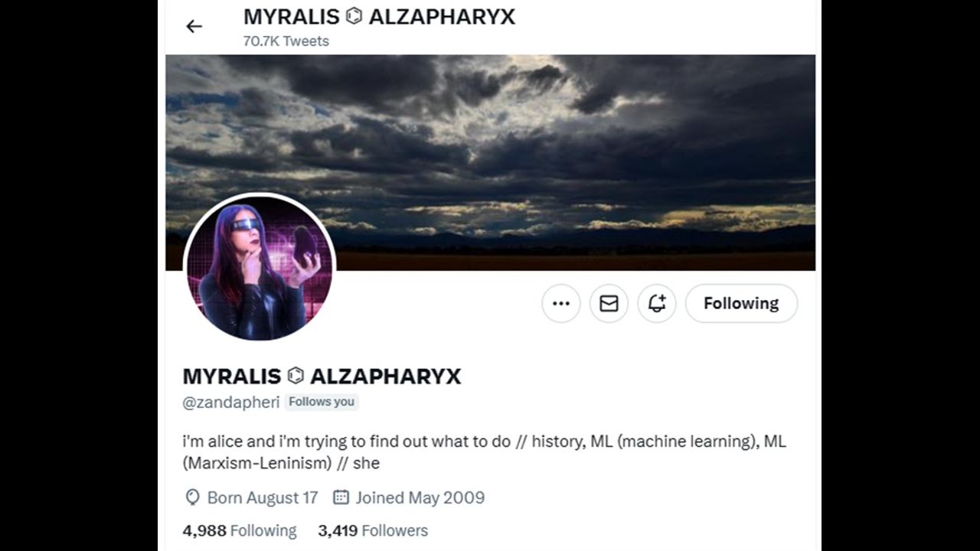The image size is (980, 551).
Task: Click the Joined May 2009 text
Action: pyautogui.click(x=420, y=497)
